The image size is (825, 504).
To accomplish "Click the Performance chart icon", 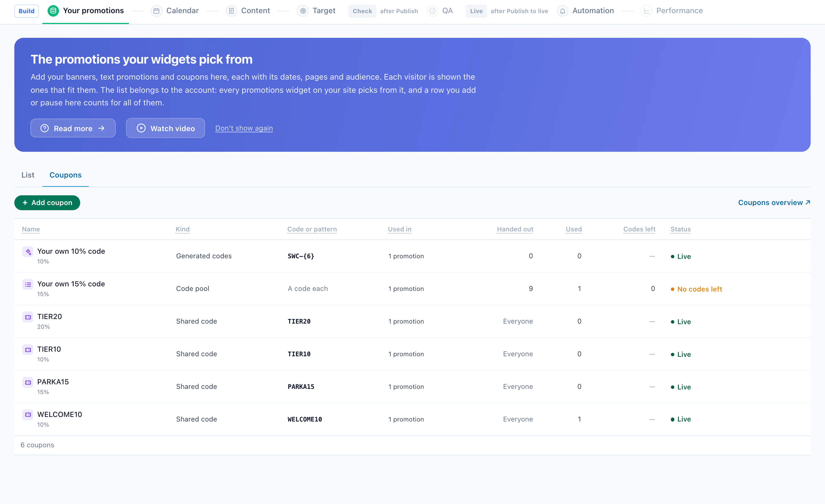I will 647,11.
